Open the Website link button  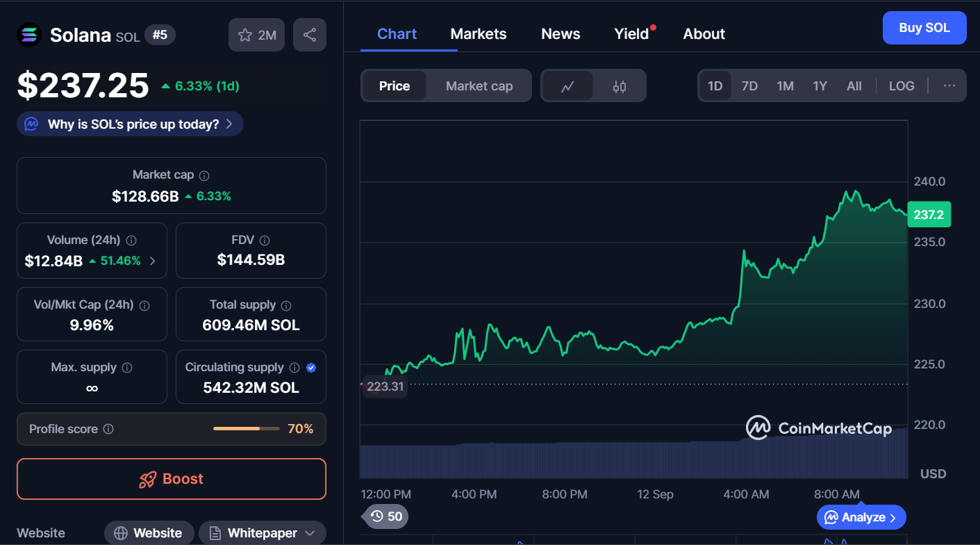149,533
